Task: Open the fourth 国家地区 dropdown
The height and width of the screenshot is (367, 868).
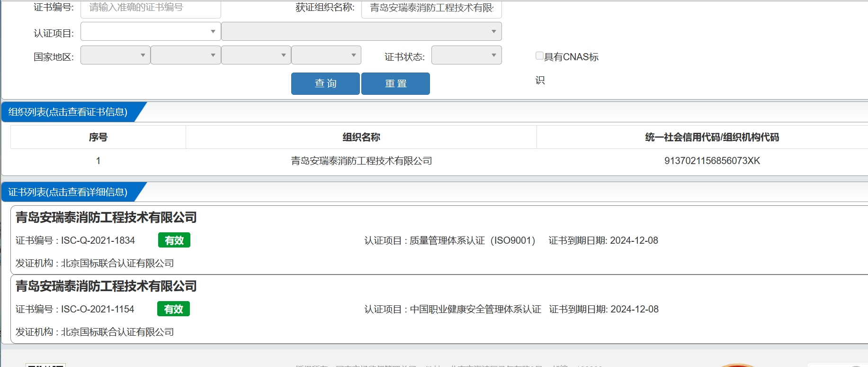Action: point(326,55)
